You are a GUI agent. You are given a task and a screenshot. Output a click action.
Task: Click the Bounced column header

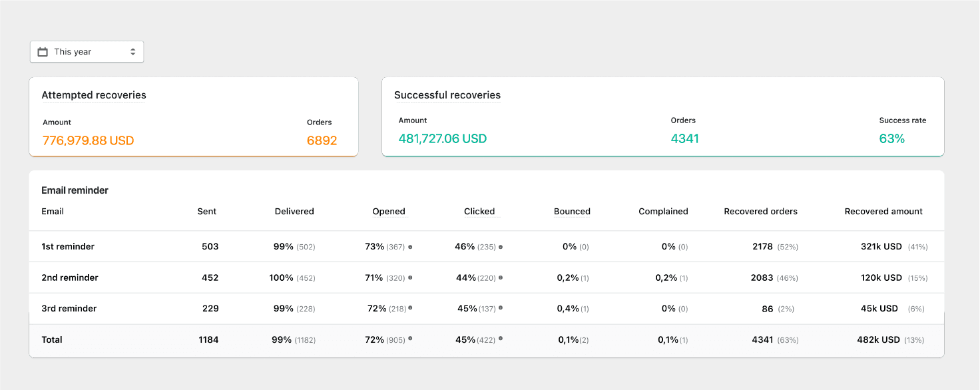pyautogui.click(x=572, y=212)
